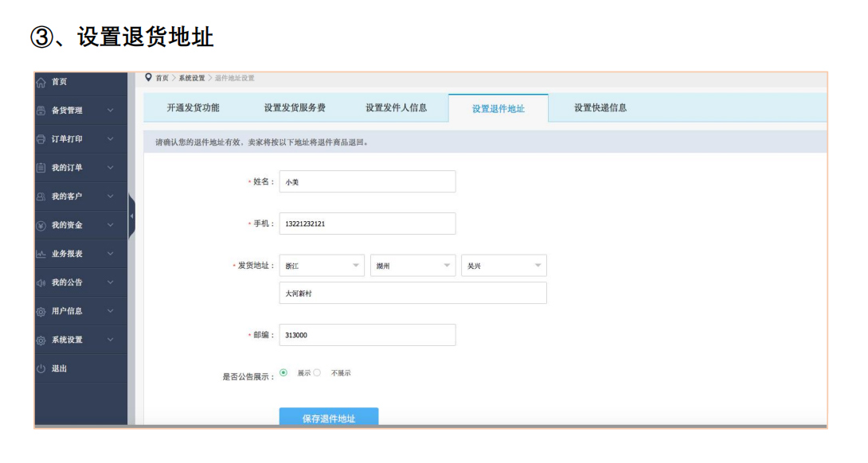
Task: Open 首页 in the sidebar
Action: point(59,82)
